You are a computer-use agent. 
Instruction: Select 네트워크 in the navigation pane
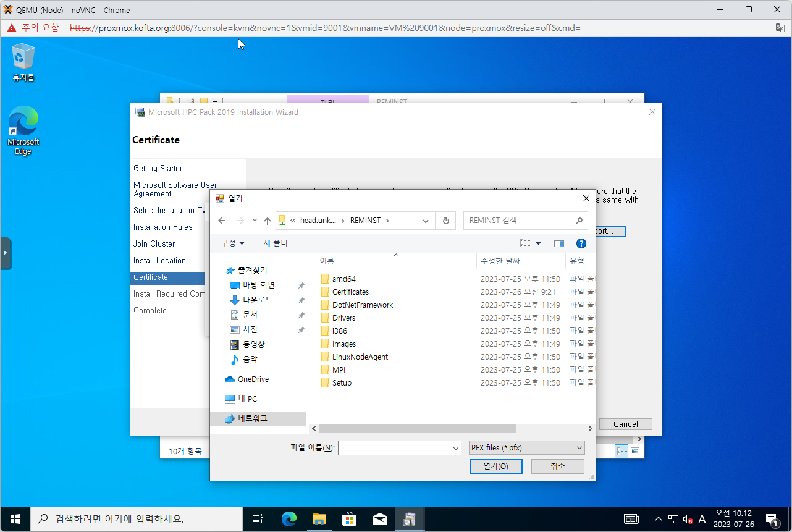tap(253, 418)
